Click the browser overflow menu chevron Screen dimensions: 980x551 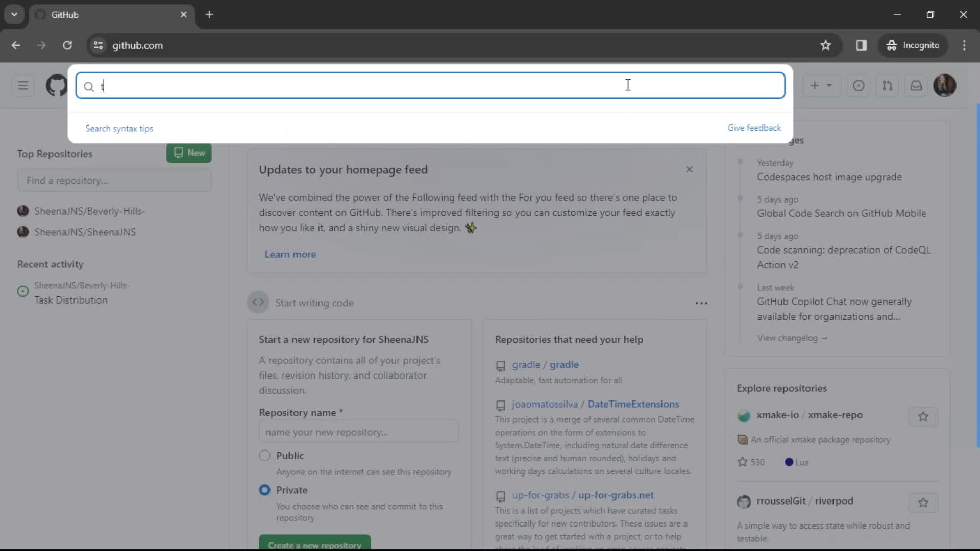14,14
